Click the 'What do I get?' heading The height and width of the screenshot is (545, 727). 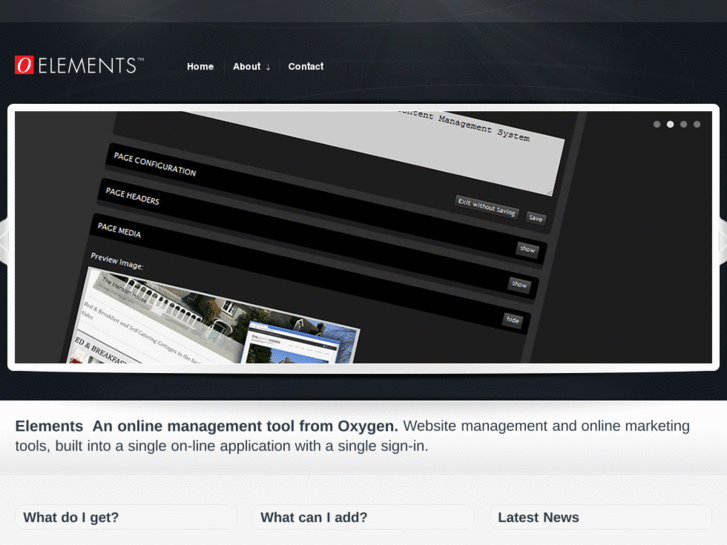71,517
